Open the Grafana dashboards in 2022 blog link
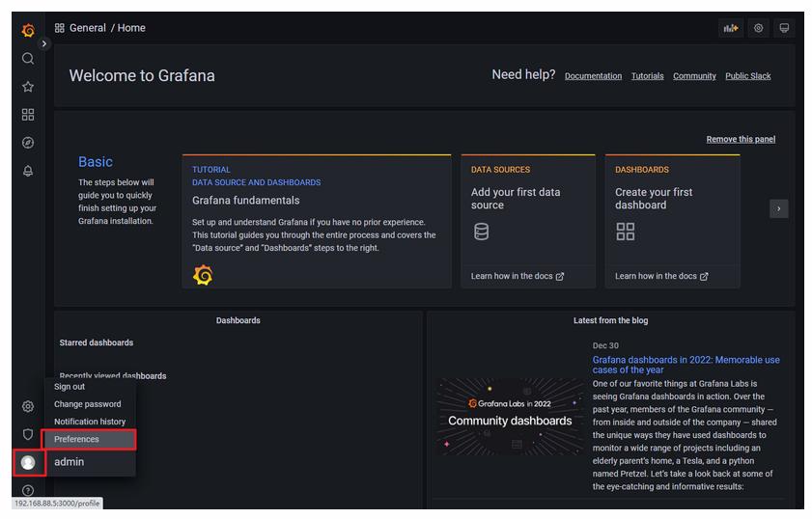812x519 pixels. tap(686, 365)
